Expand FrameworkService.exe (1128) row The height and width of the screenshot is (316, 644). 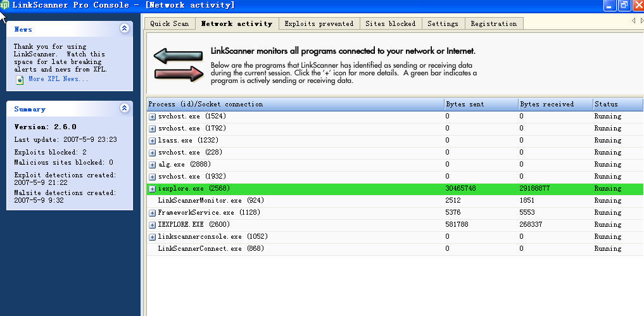click(153, 213)
